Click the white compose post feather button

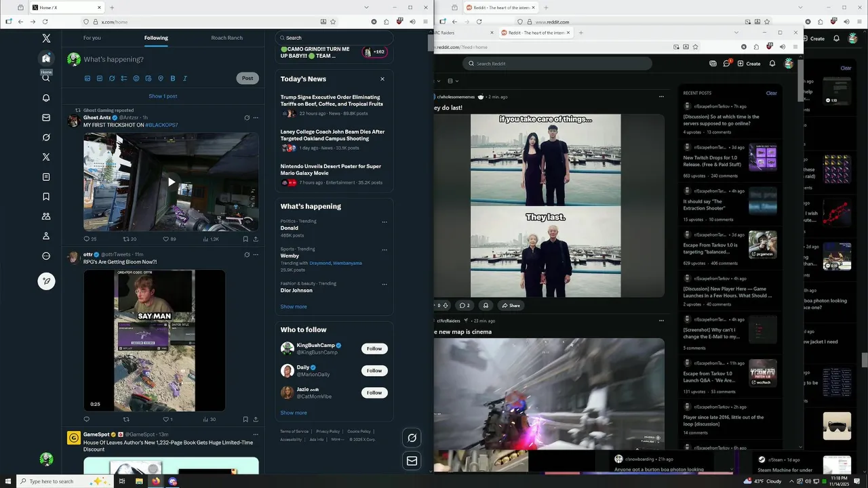pos(46,281)
